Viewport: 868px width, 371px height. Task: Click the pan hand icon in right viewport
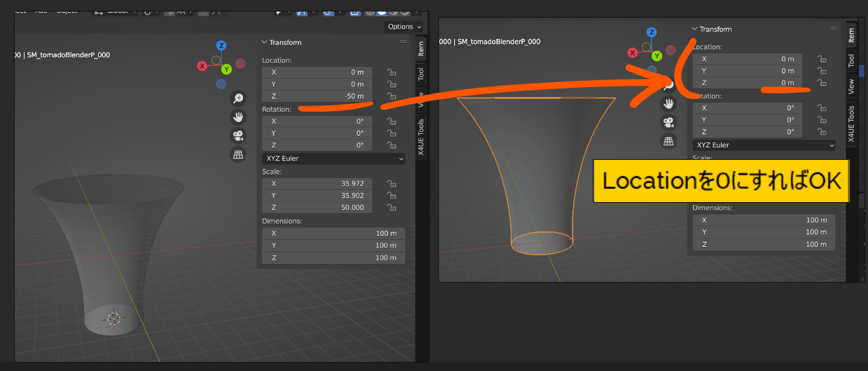(x=669, y=103)
